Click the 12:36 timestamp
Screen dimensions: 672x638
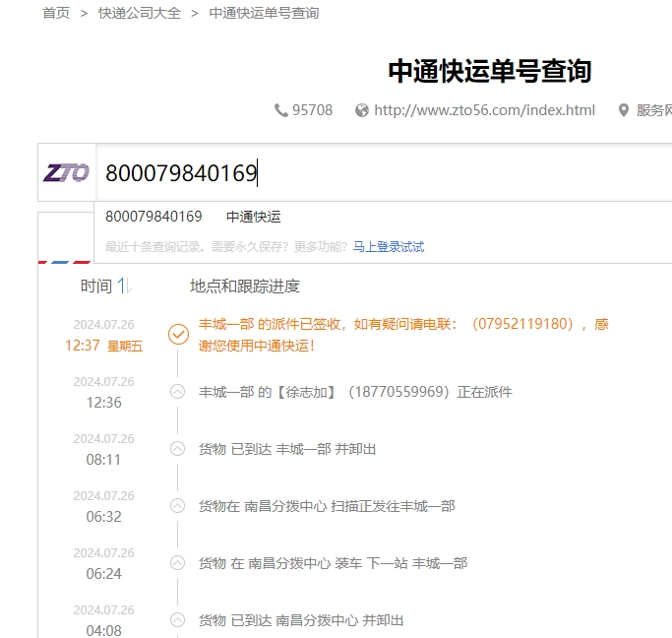point(103,402)
